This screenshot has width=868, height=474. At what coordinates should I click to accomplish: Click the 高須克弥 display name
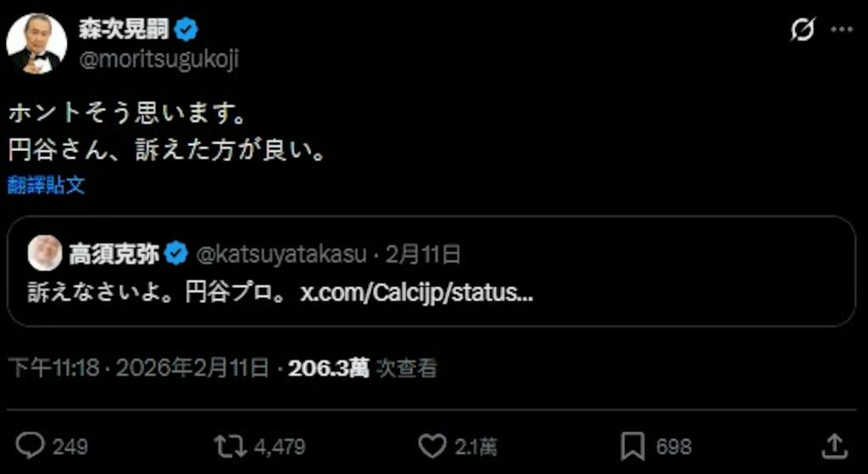pyautogui.click(x=114, y=254)
